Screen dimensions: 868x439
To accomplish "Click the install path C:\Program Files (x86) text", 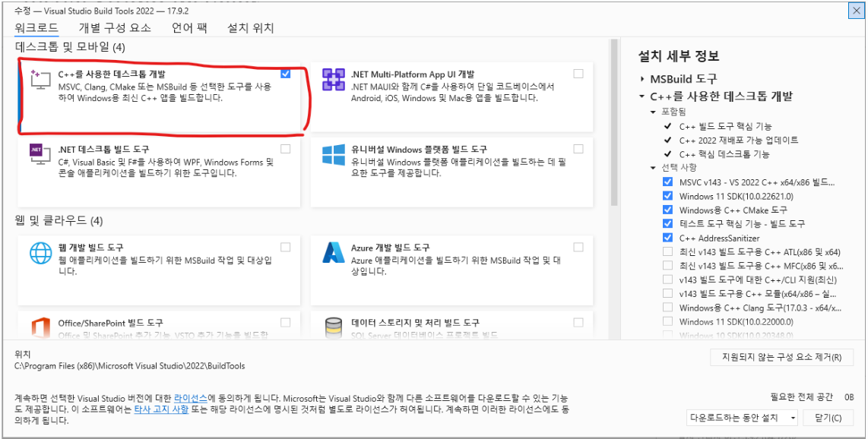I will [130, 365].
